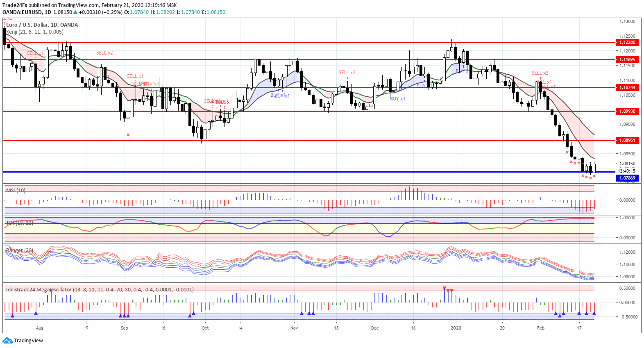This screenshot has width=644, height=348.
Task: Click the Aug date on time axis
Action: pos(40,328)
